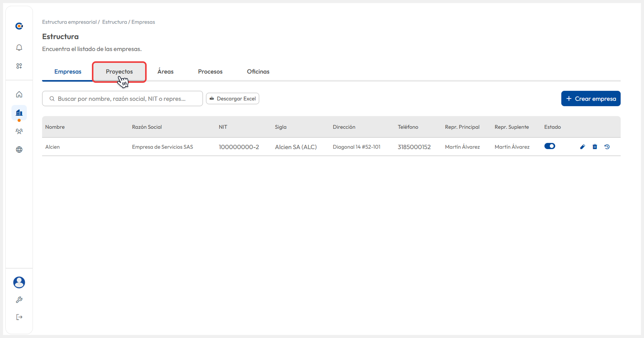The width and height of the screenshot is (644, 338).
Task: Open the apps grid icon
Action: tap(19, 66)
